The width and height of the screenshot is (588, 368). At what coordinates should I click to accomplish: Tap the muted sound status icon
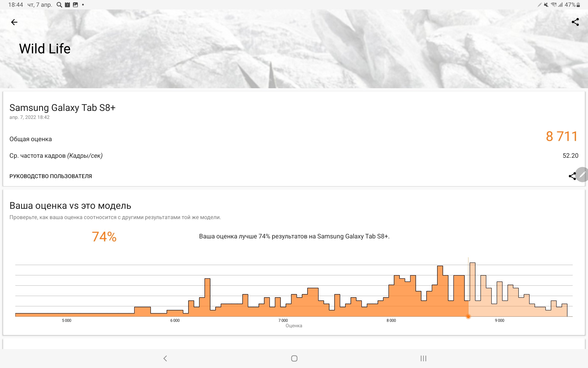click(546, 5)
